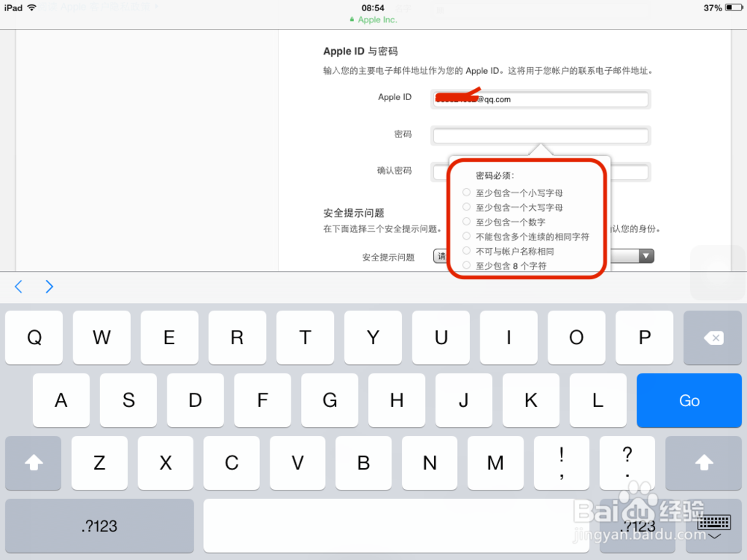Tap the 08:54 clock in status bar
This screenshot has width=747, height=560.
pyautogui.click(x=373, y=7)
